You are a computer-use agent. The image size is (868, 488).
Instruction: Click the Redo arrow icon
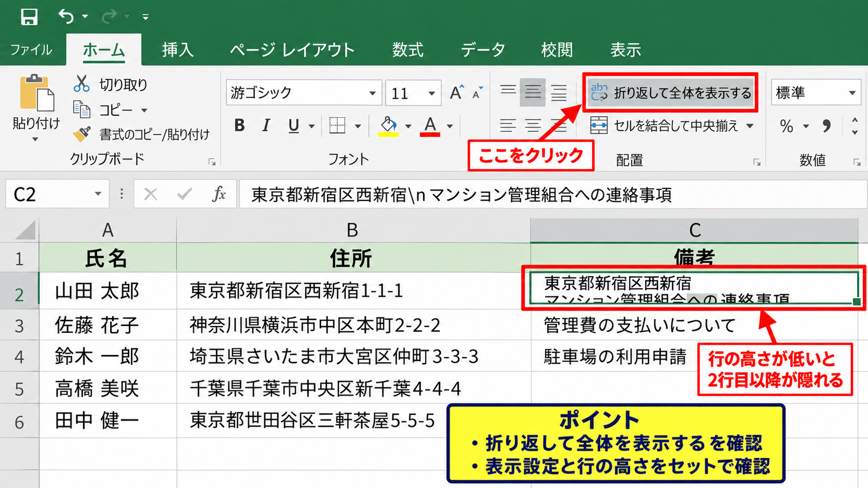point(109,17)
